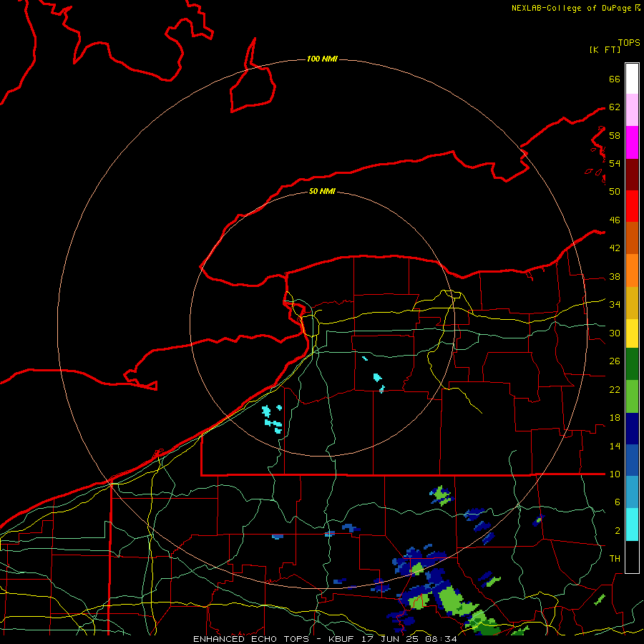Select the light green legend swatch

632,396
